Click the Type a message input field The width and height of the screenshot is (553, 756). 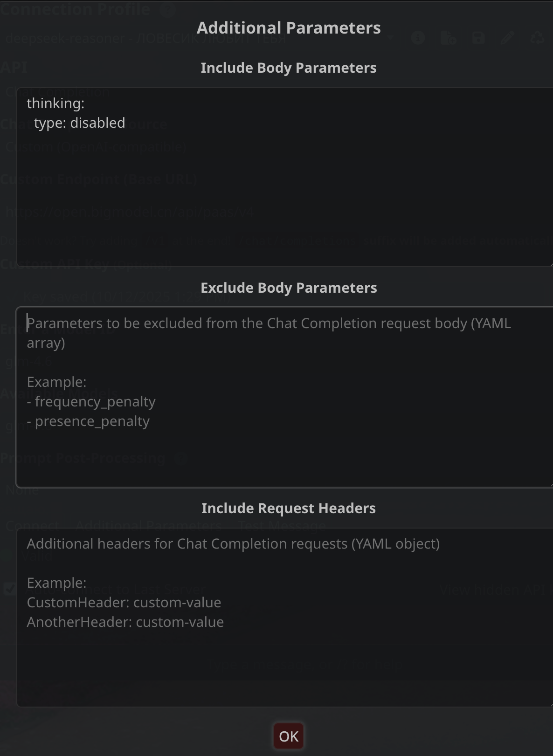[x=305, y=665]
